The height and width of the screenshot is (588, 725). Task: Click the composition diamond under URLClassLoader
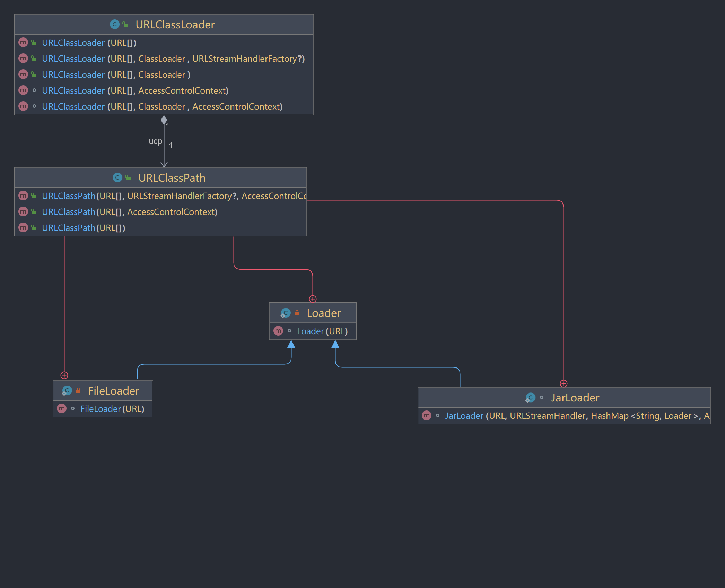click(164, 120)
